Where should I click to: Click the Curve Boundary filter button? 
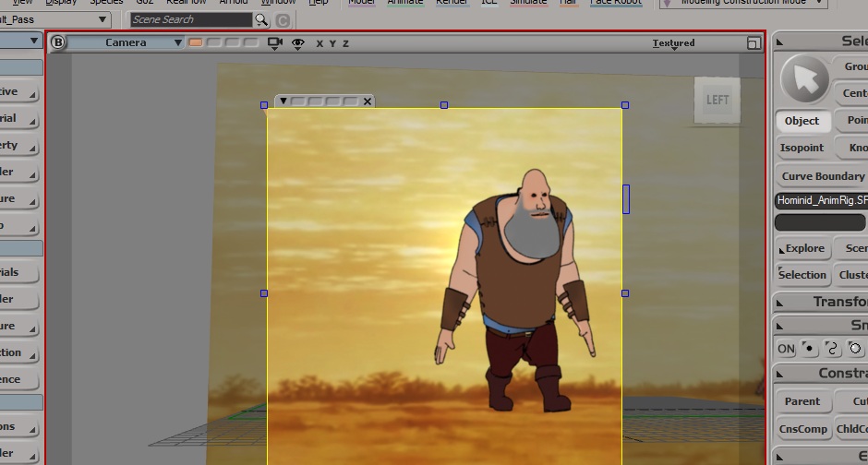pos(822,176)
